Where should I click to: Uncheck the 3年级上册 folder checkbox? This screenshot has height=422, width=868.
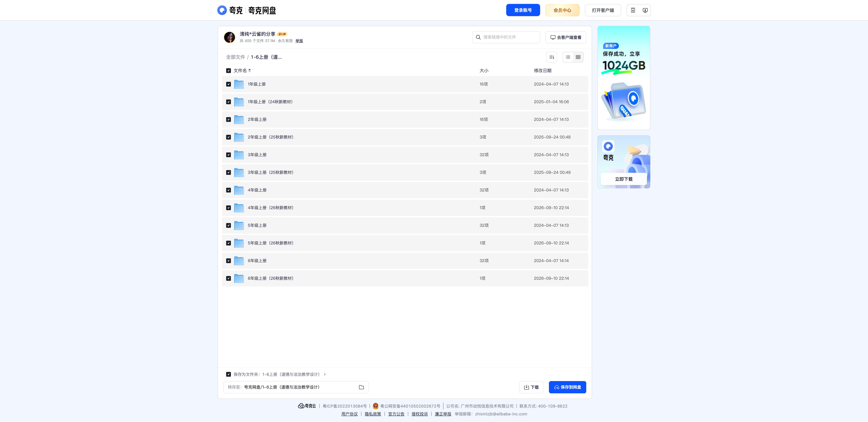point(229,155)
